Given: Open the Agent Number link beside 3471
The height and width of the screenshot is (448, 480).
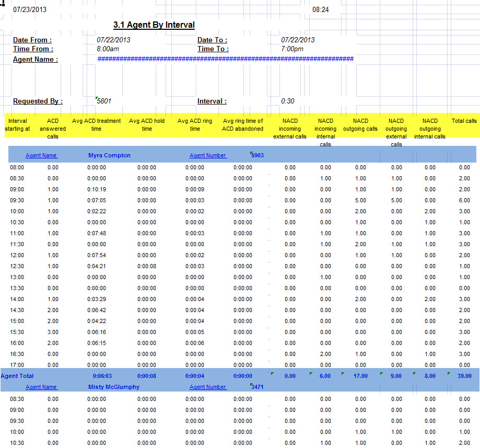Looking at the screenshot, I should coord(208,387).
